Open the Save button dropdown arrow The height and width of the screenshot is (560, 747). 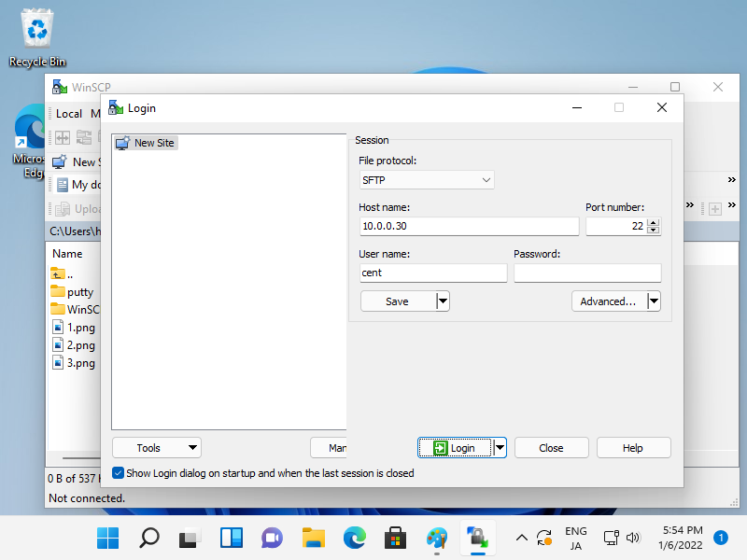pos(444,301)
